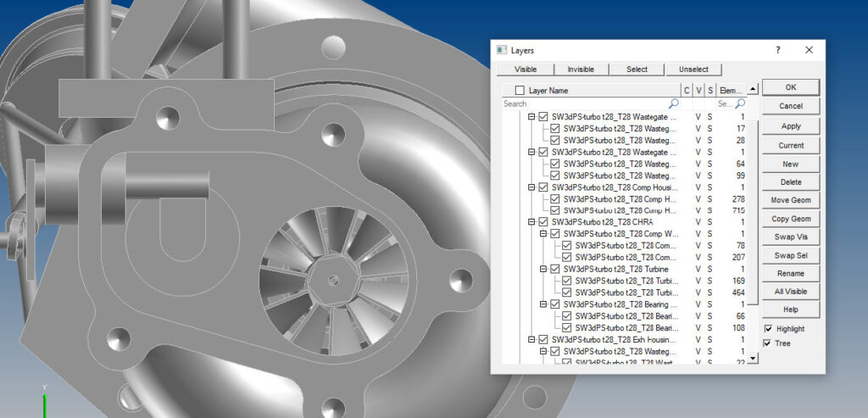Click the Move Geom button
This screenshot has width=868, height=418.
point(790,200)
